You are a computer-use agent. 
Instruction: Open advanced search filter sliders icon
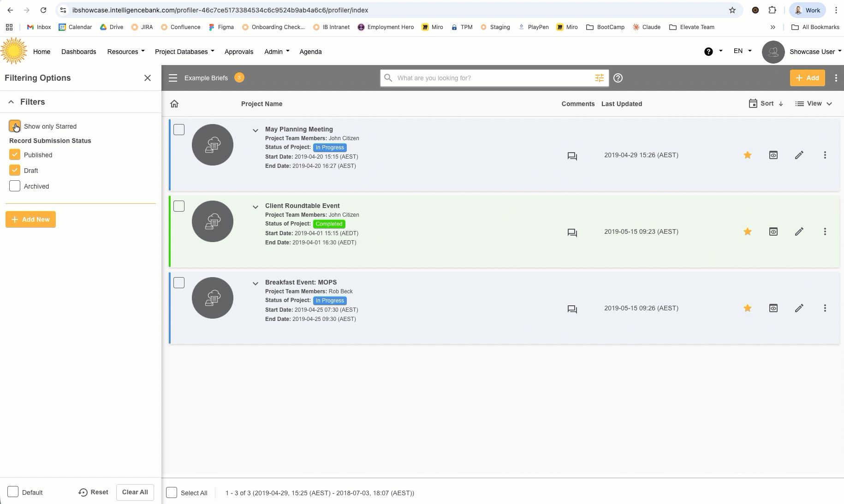coord(599,78)
